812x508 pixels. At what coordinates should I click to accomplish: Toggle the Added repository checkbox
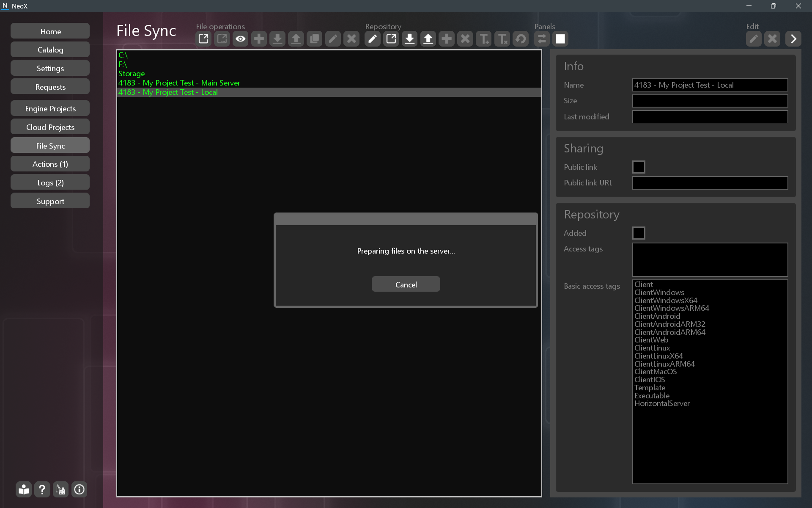(639, 233)
